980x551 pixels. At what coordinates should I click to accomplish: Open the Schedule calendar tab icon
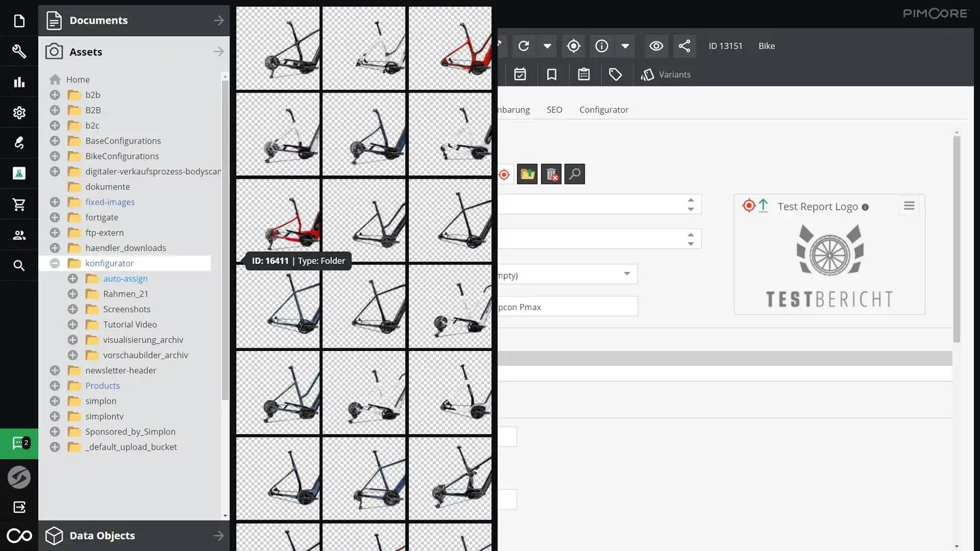point(520,74)
